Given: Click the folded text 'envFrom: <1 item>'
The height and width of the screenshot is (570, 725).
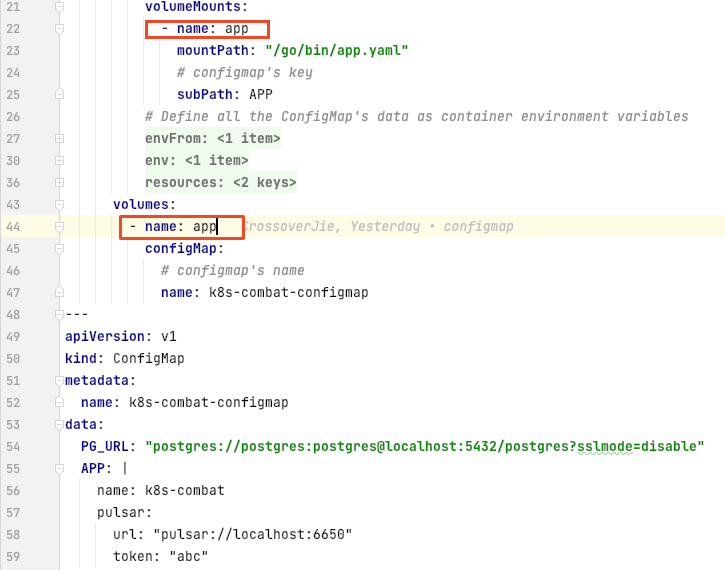Looking at the screenshot, I should coord(213,138).
